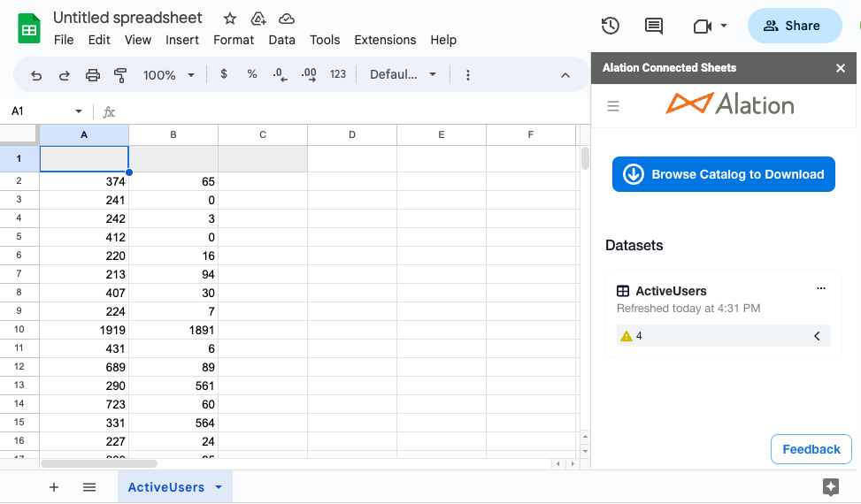Click the formula bar input
This screenshot has width=861, height=504.
coord(351,112)
